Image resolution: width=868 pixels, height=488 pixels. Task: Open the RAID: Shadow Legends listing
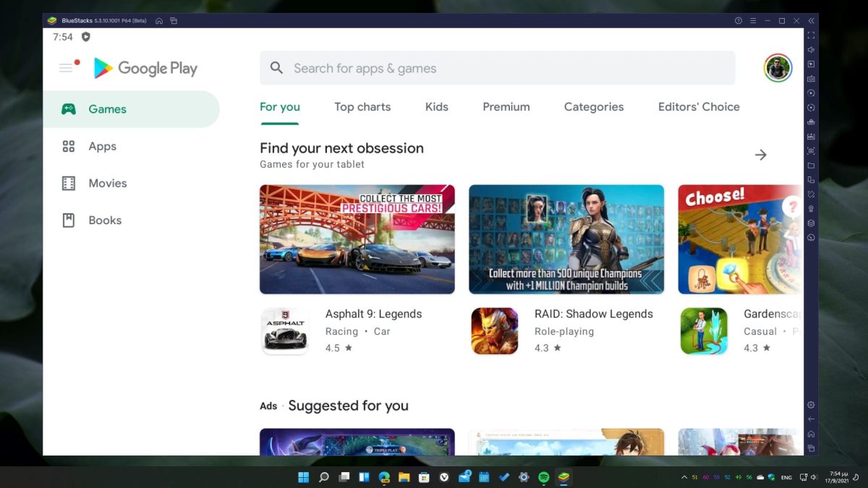coord(595,314)
